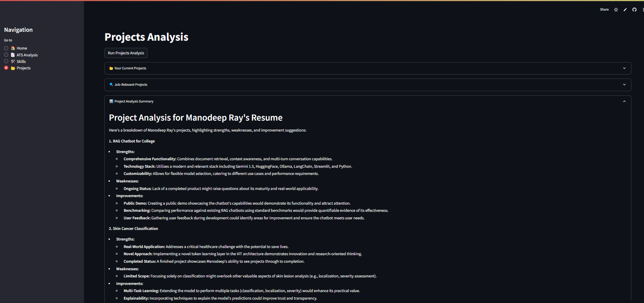Open the three-dot app menu
This screenshot has height=303, width=644.
click(x=643, y=10)
